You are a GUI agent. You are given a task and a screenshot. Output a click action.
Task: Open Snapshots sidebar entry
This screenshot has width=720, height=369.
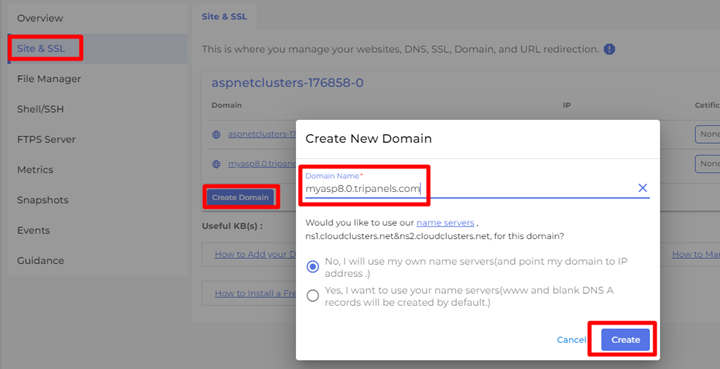[x=43, y=200]
